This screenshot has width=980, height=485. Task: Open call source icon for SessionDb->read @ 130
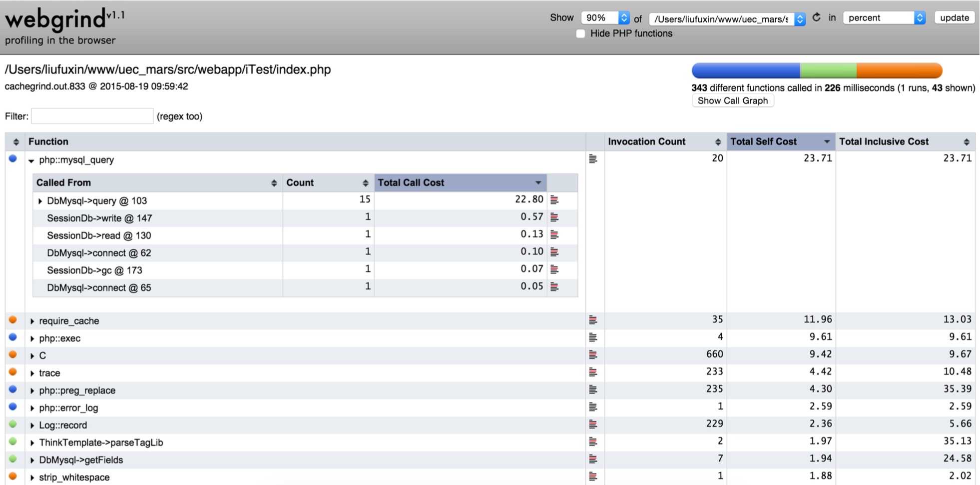554,234
